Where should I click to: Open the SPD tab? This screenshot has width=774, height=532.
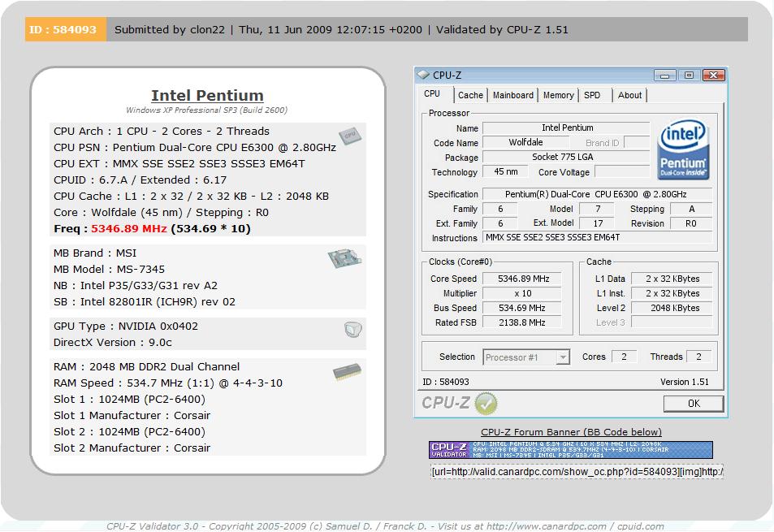click(x=592, y=95)
